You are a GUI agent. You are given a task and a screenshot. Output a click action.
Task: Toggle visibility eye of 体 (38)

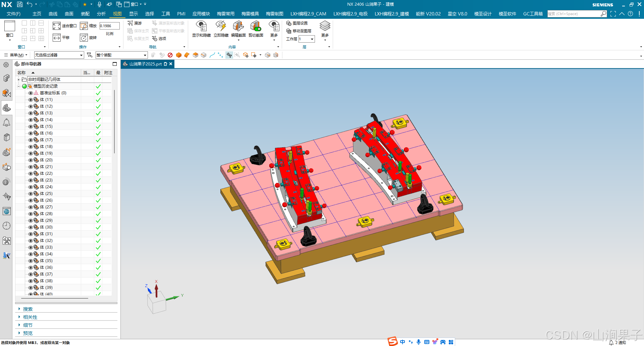click(31, 281)
